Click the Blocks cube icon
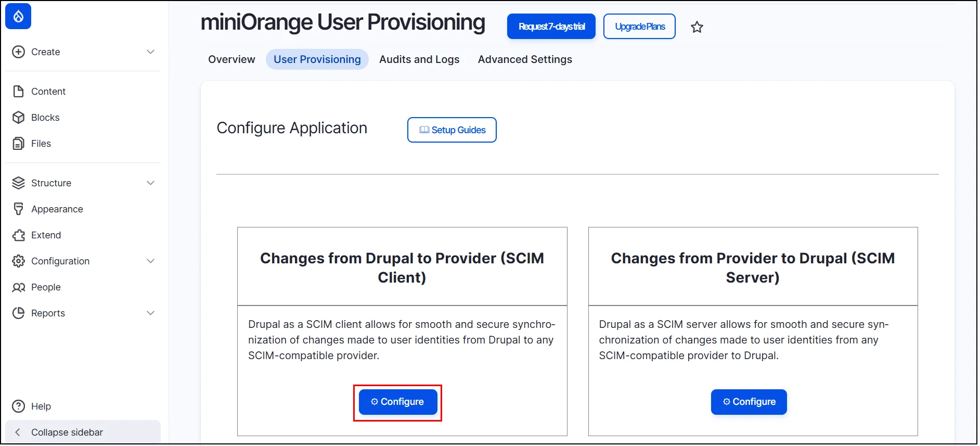This screenshot has width=980, height=446. (18, 118)
